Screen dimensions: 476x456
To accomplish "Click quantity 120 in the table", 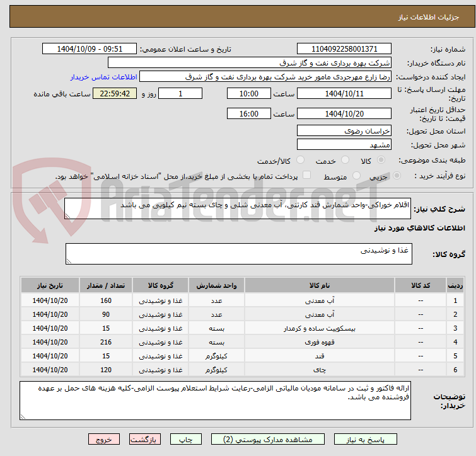I will (x=106, y=370).
